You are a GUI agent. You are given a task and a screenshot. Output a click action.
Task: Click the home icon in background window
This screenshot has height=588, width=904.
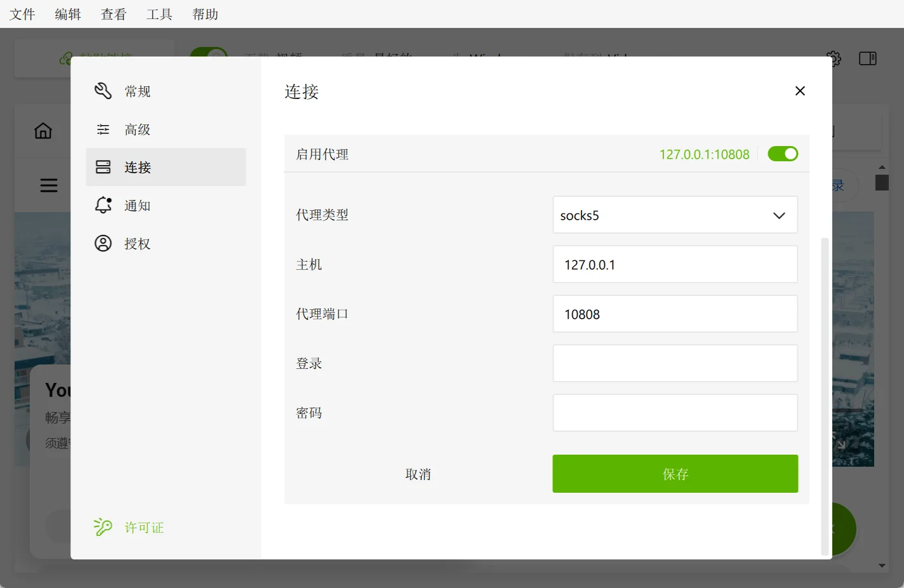pyautogui.click(x=43, y=131)
